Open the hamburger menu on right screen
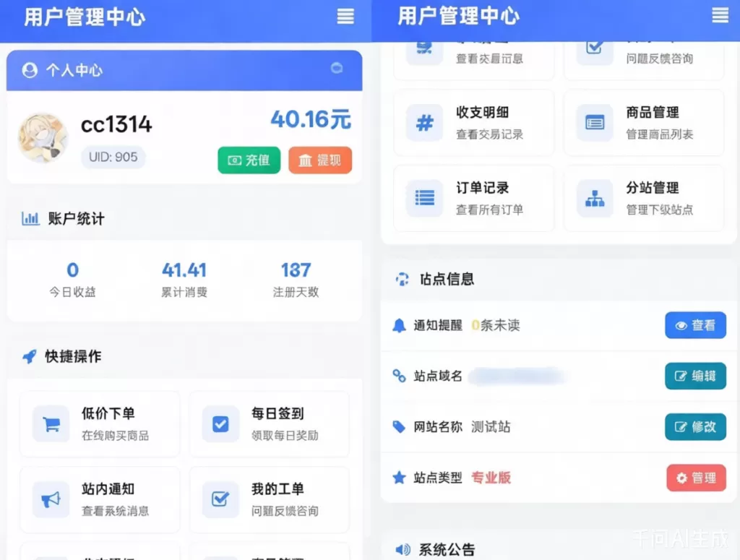Screen dimensions: 740x560 pyautogui.click(x=720, y=15)
